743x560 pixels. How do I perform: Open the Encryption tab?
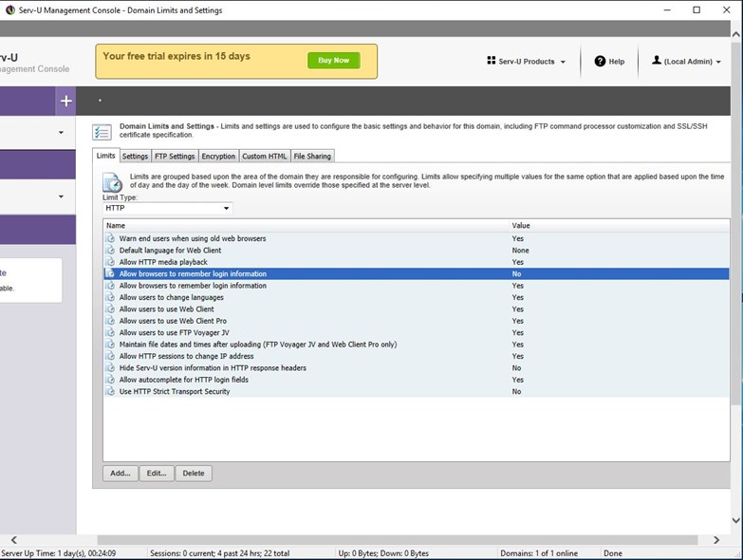pyautogui.click(x=218, y=157)
